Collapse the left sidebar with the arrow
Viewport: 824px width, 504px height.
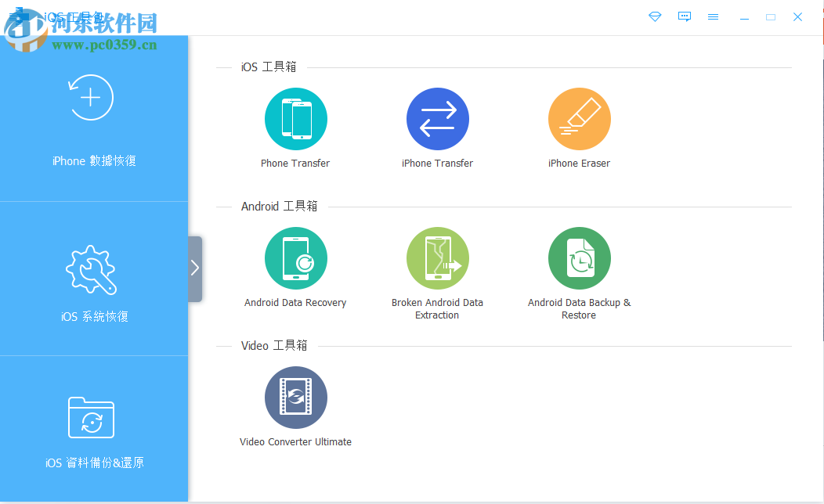point(194,268)
